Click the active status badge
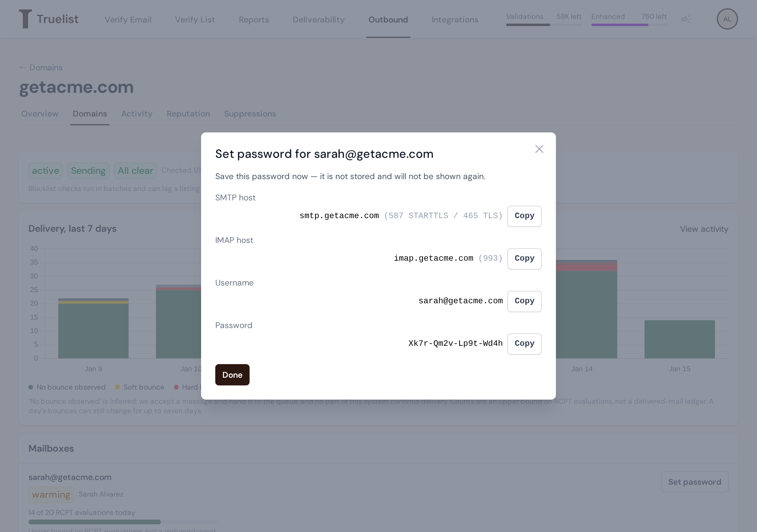 tap(46, 171)
